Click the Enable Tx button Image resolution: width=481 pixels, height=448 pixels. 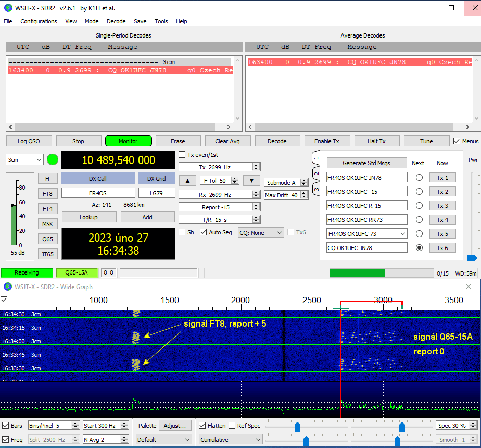pos(326,141)
